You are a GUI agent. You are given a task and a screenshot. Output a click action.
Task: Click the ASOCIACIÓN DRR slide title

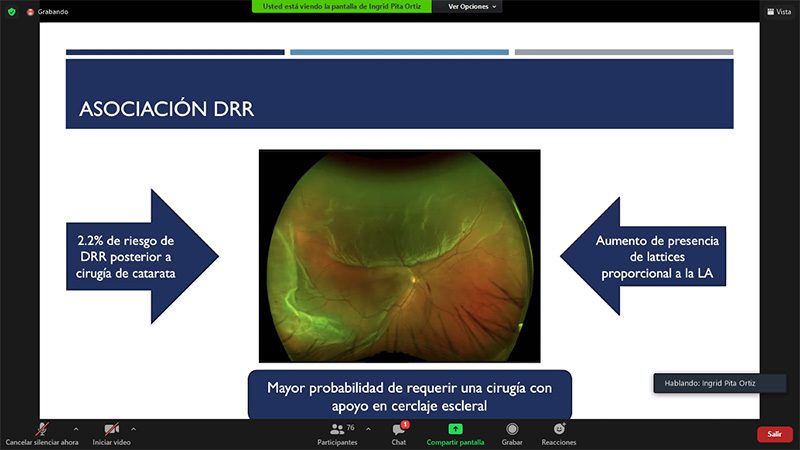coord(166,108)
